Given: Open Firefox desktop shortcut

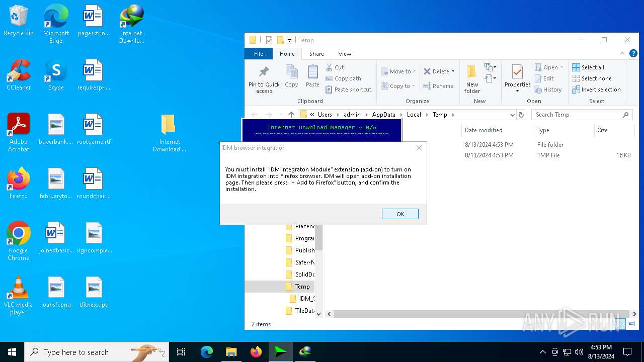Looking at the screenshot, I should coord(19,184).
